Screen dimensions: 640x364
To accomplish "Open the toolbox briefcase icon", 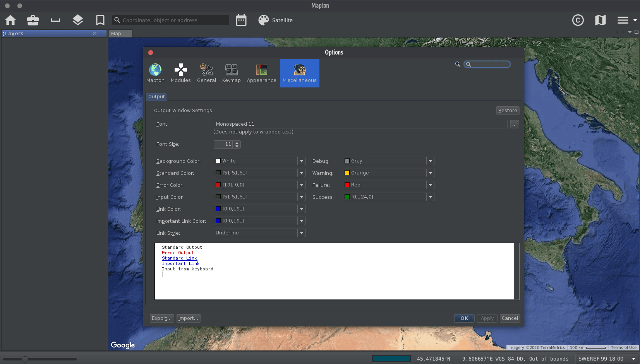I will pyautogui.click(x=33, y=20).
